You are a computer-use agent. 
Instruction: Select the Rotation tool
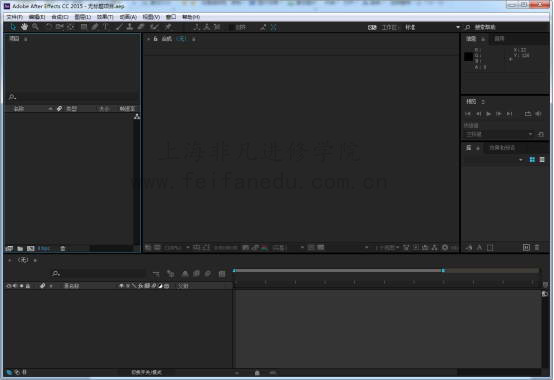(x=48, y=27)
